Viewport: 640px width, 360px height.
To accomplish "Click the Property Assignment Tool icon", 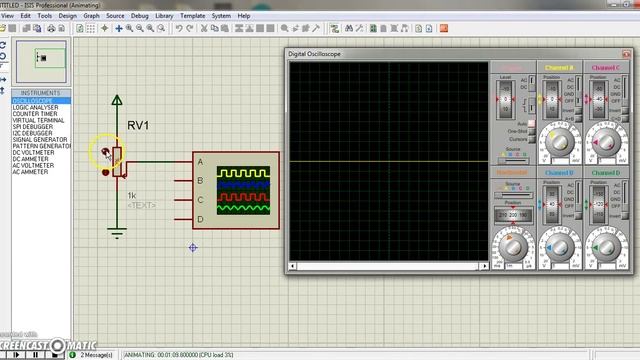I will click(360, 28).
